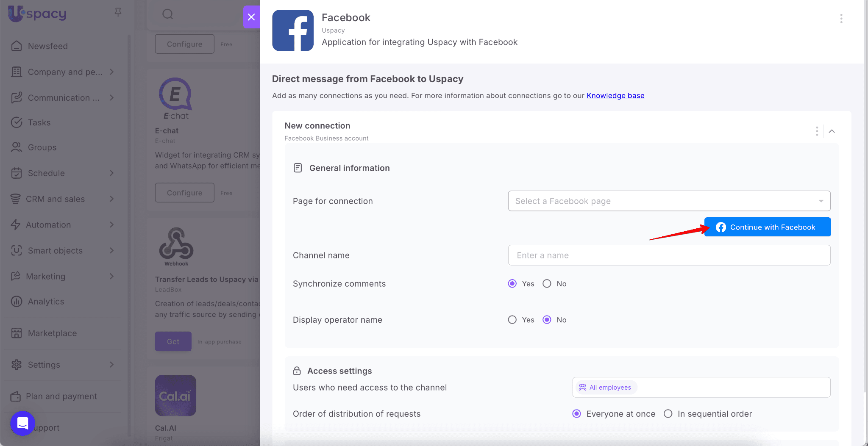Viewport: 868px width, 446px height.
Task: Select In sequential order distribution
Action: [x=668, y=414]
